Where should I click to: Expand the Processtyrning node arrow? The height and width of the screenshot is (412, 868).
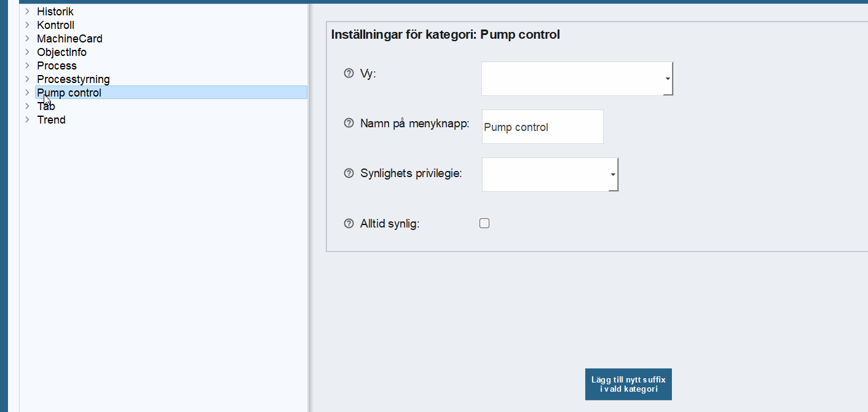[x=27, y=79]
